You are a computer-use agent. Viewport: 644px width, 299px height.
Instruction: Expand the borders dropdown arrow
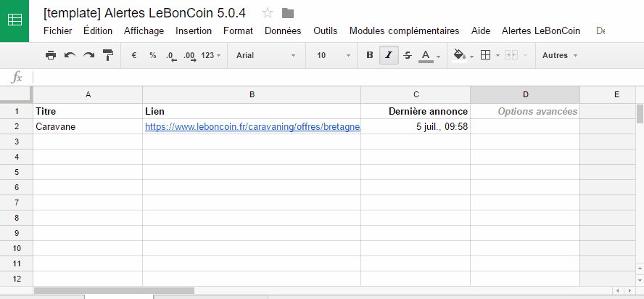click(x=498, y=56)
